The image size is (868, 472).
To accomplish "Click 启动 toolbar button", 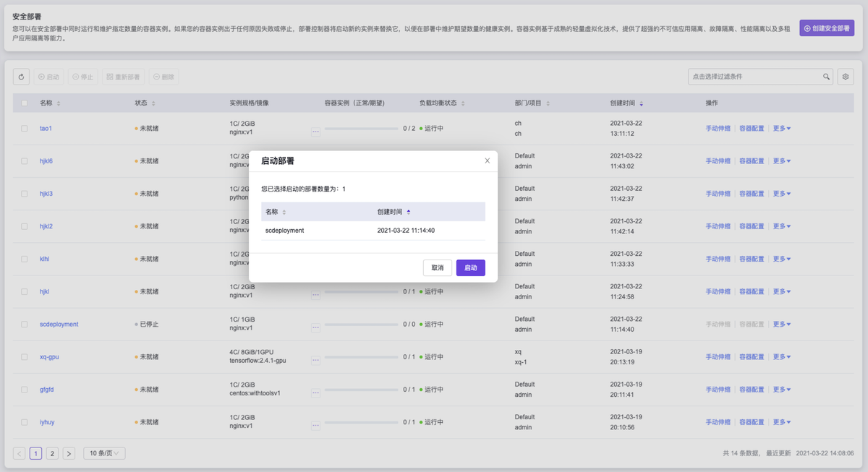I will click(x=49, y=77).
